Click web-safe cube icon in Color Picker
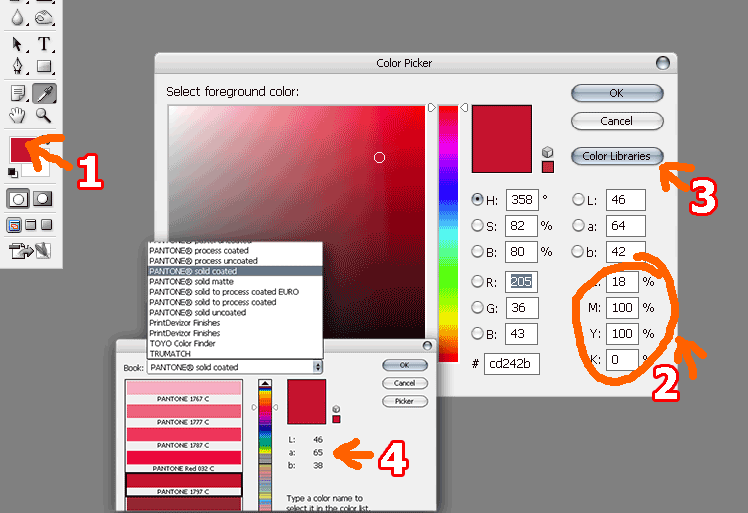748x513 pixels. click(x=548, y=152)
